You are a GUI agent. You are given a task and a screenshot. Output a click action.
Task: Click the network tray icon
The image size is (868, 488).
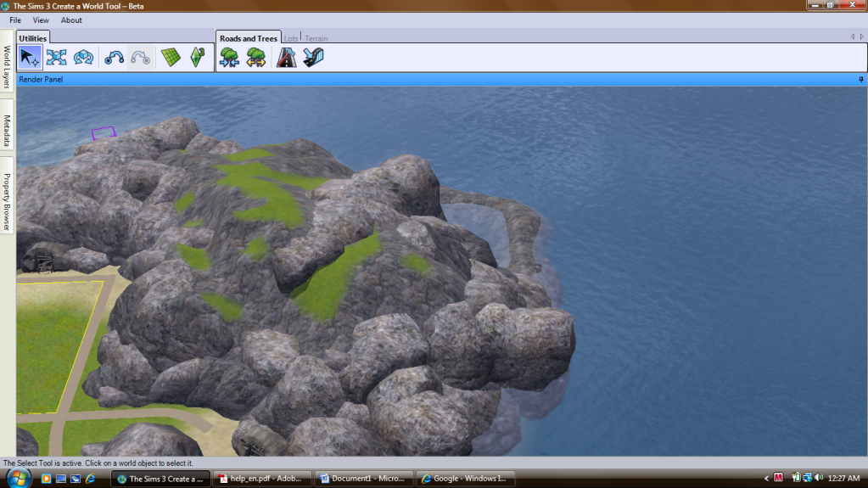[x=808, y=478]
